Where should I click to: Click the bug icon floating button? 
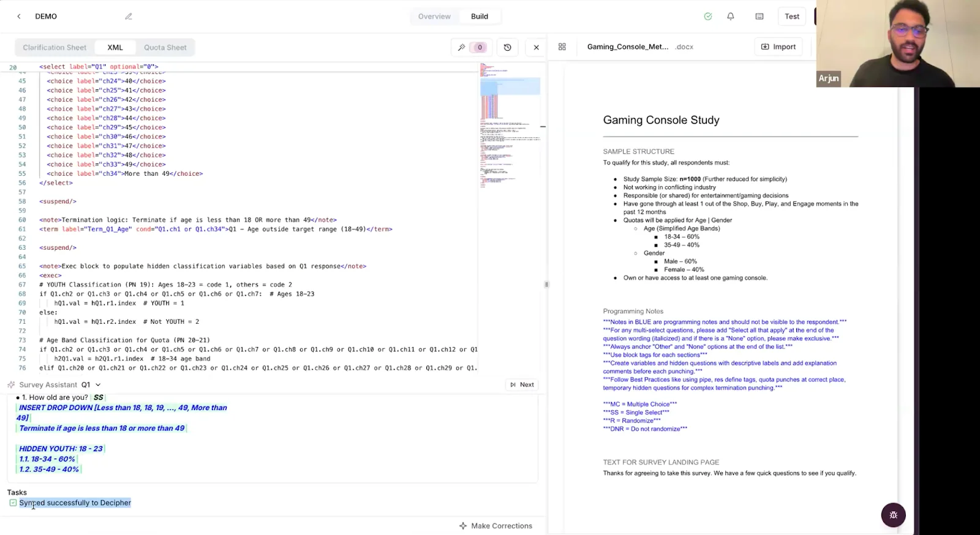pyautogui.click(x=894, y=515)
